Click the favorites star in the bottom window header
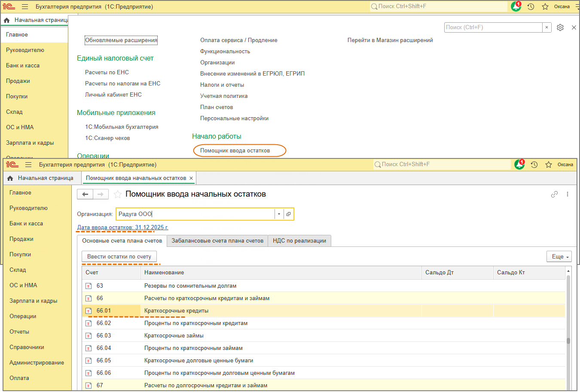The image size is (580, 392). [549, 165]
